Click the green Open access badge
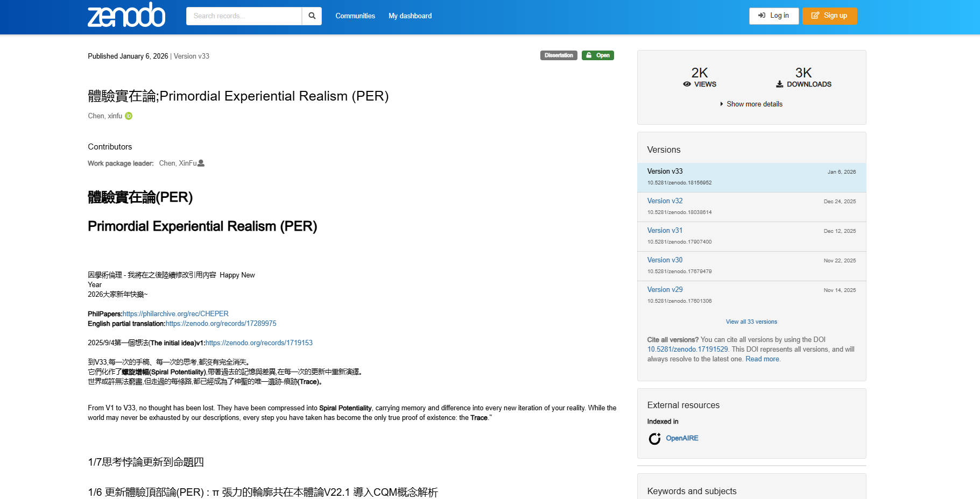Screen dimensions: 980x499 coord(597,55)
